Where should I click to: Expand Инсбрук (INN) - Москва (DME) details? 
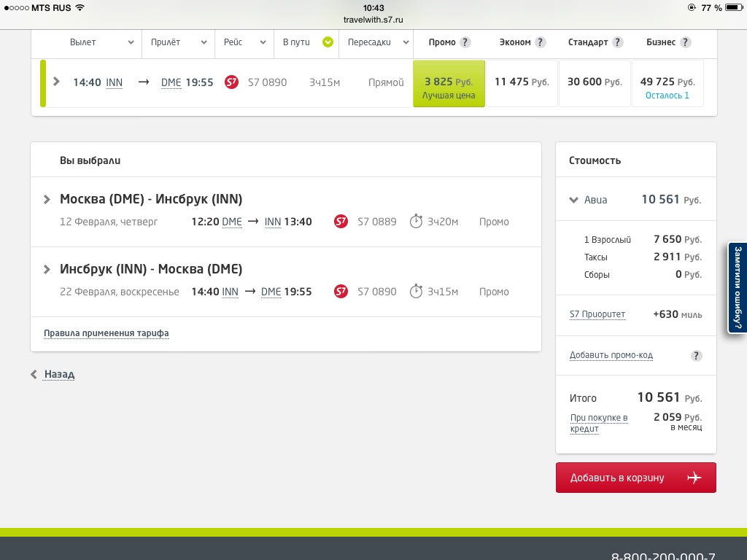pyautogui.click(x=47, y=270)
